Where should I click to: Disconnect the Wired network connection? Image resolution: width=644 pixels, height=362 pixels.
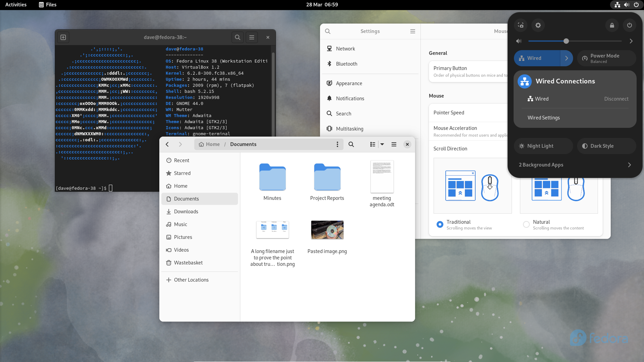click(616, 98)
